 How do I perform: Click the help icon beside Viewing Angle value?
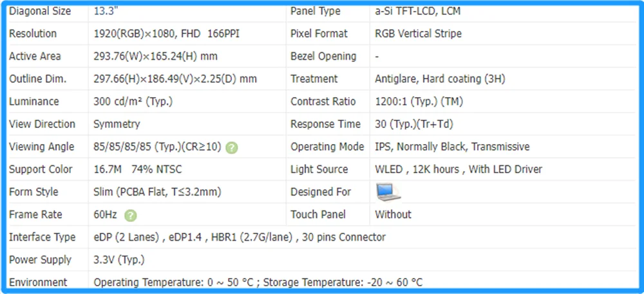click(x=232, y=147)
